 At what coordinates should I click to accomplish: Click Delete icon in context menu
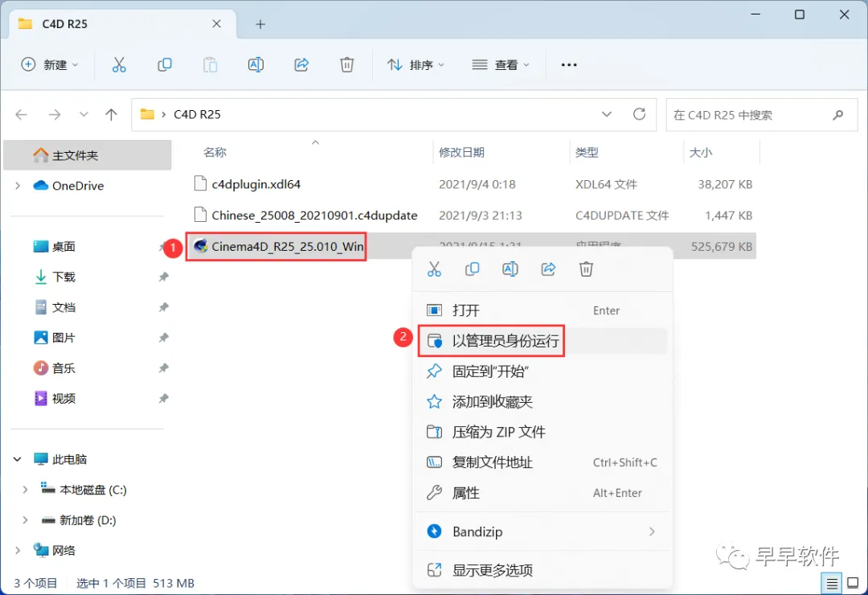[x=586, y=269]
